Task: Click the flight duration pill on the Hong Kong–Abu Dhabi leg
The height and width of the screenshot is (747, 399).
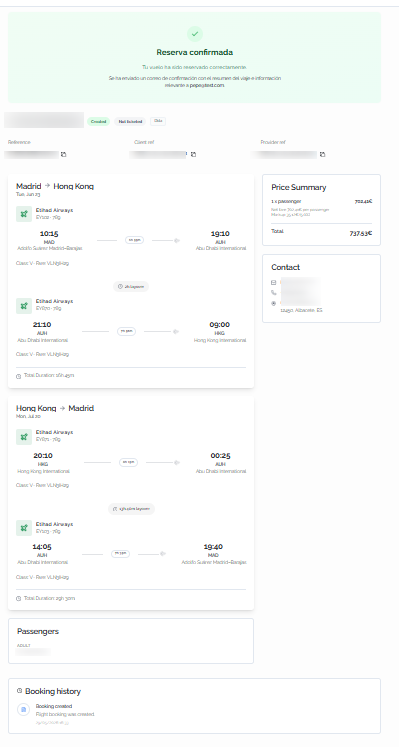Action: pos(128,462)
